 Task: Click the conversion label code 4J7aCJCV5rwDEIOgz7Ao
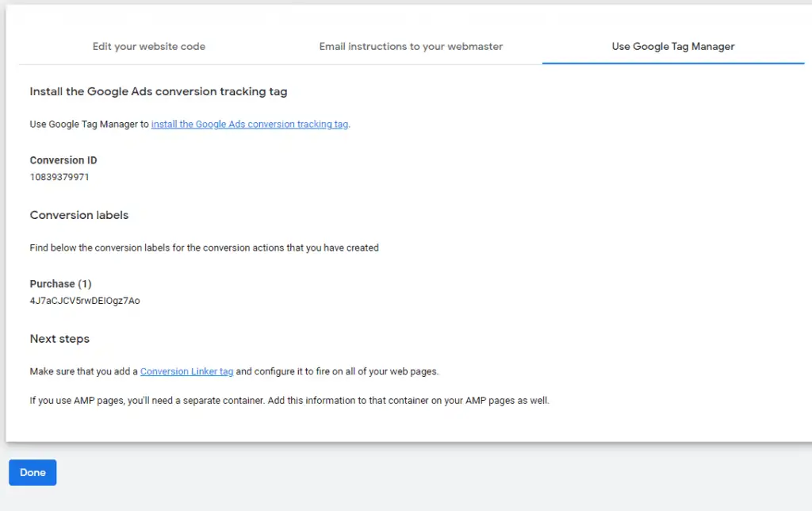pyautogui.click(x=85, y=301)
